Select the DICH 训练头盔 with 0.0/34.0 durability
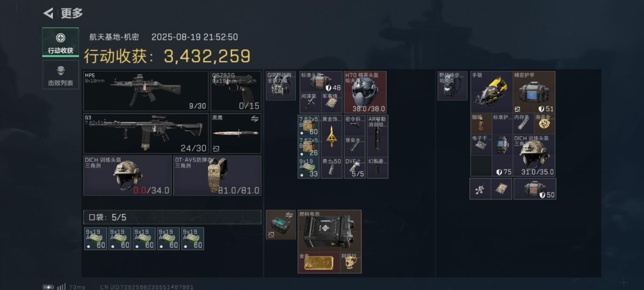 click(x=127, y=176)
